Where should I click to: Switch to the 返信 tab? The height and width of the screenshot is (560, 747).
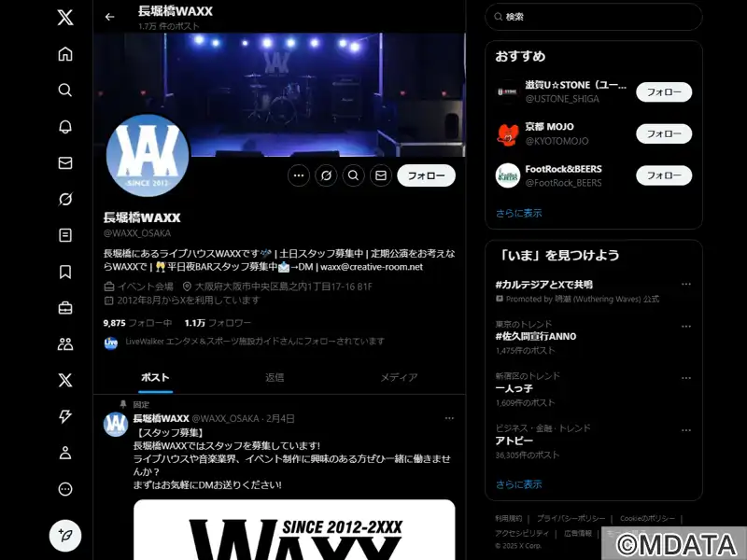click(275, 378)
